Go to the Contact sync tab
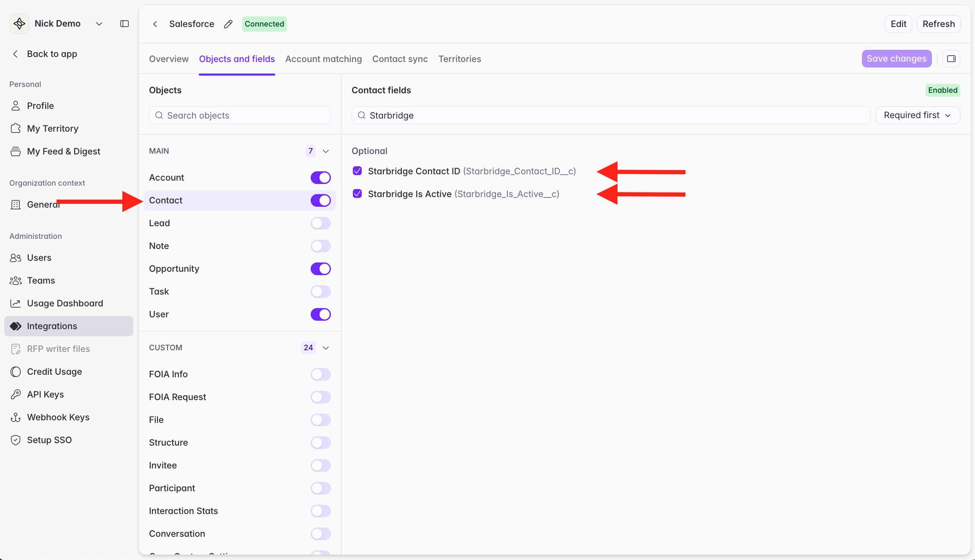The image size is (975, 560). coord(400,59)
